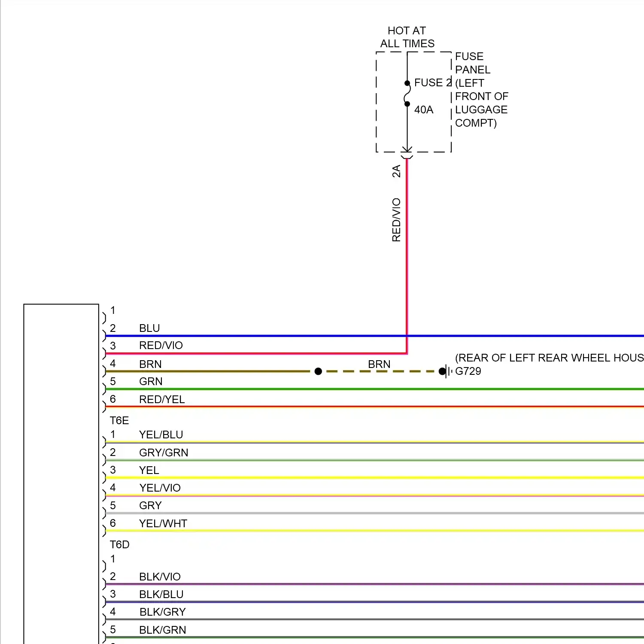Click the fuse panel output connector arrow
Image resolution: width=644 pixels, height=644 pixels.
coord(407,152)
